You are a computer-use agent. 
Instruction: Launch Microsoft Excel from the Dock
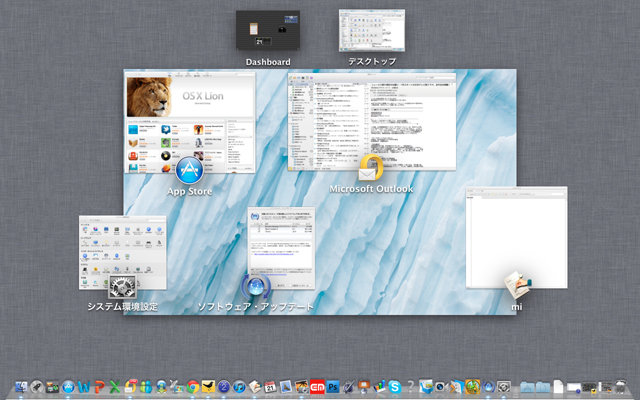coord(115,387)
